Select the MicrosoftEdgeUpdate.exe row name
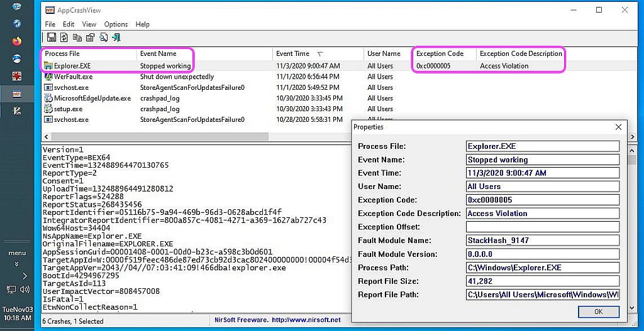644x331 pixels. coord(92,98)
